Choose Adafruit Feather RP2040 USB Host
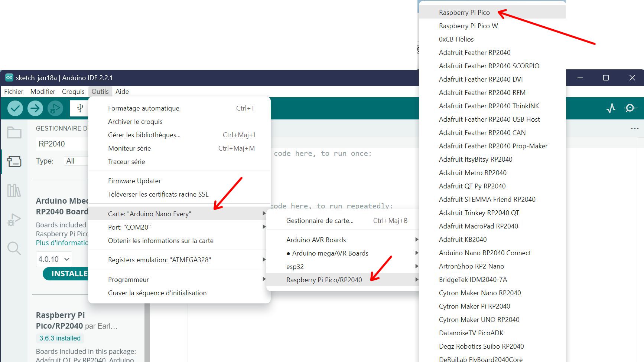The width and height of the screenshot is (644, 362). 492,119
